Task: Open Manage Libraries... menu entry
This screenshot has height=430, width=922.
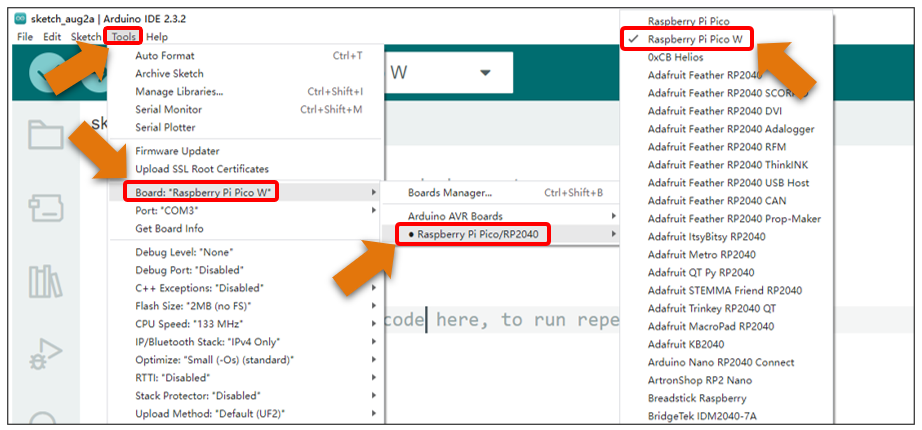Action: 246,92
